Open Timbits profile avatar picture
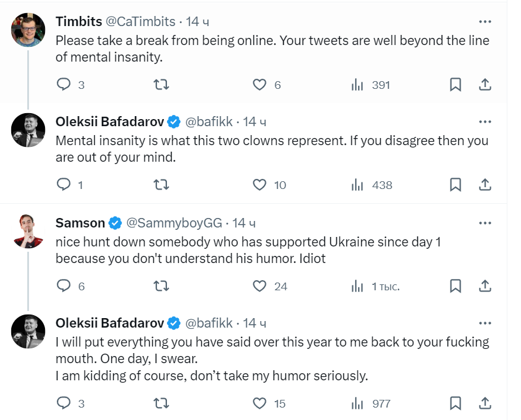Viewport: 521px width, 420px height. (28, 29)
